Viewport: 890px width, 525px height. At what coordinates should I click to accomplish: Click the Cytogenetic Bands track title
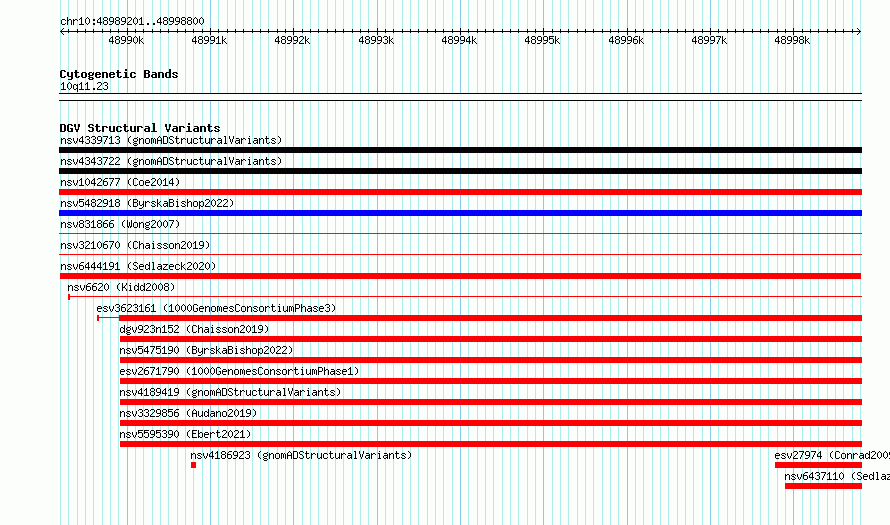tap(119, 74)
